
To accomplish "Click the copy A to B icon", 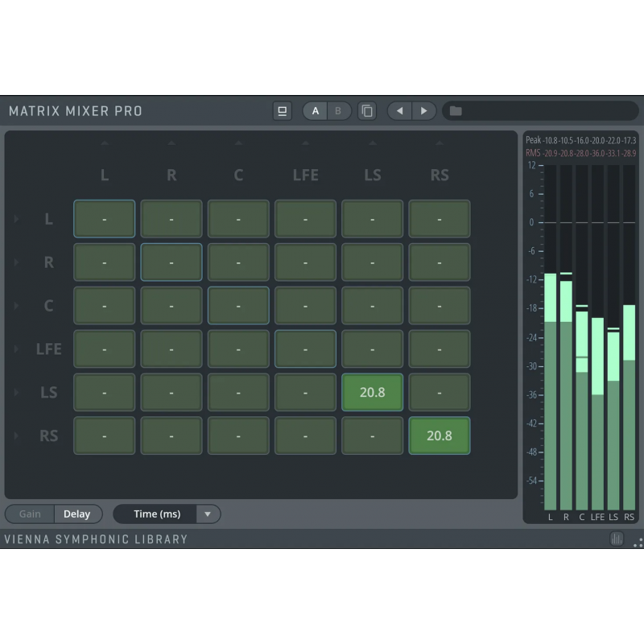I will tap(367, 111).
